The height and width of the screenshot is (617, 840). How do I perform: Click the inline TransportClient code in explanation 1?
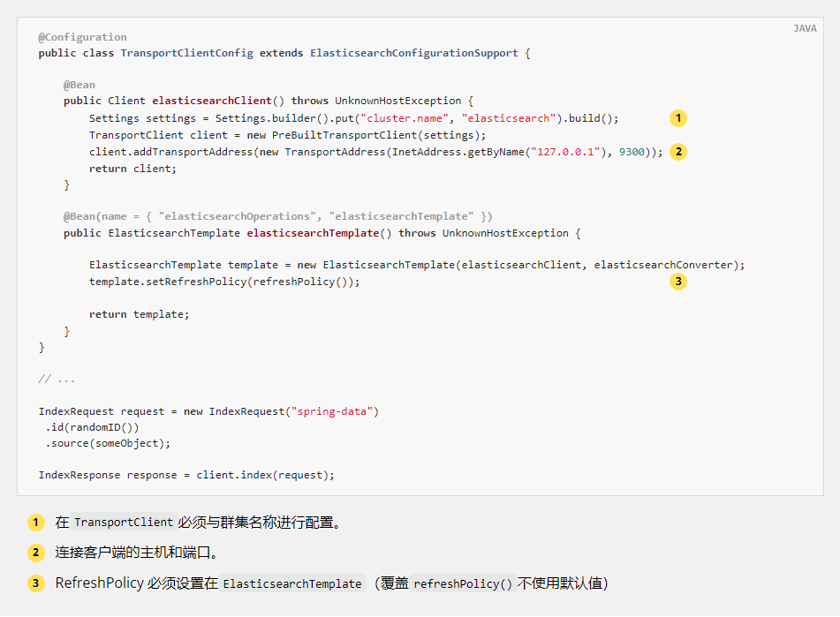(124, 523)
